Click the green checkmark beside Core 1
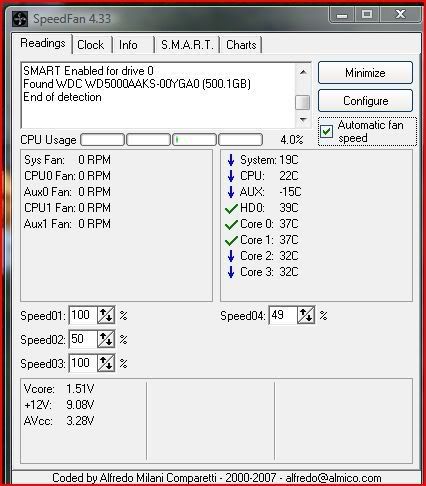 [231, 241]
